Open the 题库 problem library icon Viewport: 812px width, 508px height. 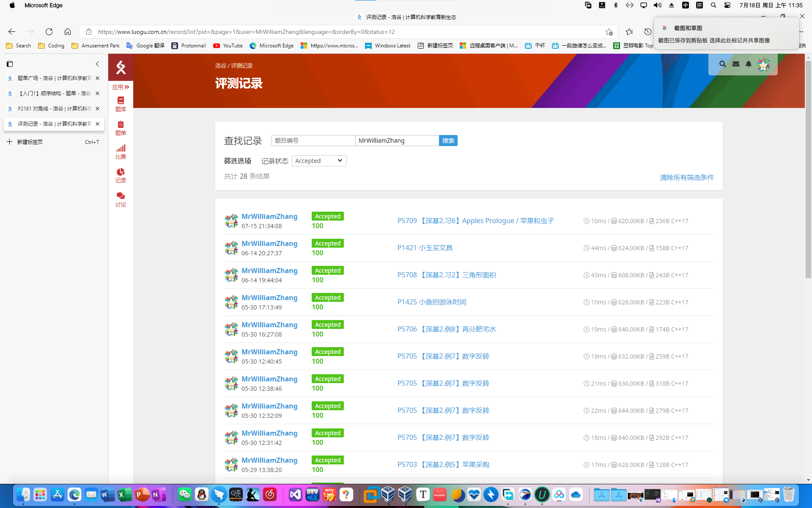(121, 104)
